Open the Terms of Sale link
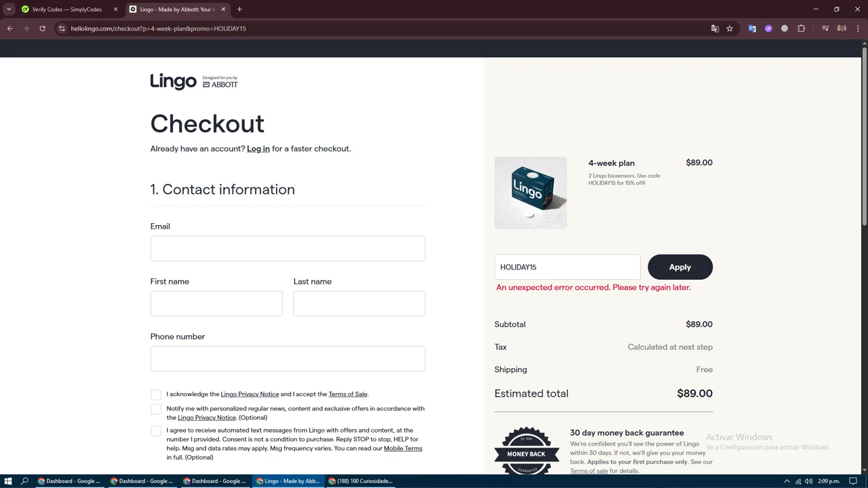 [348, 394]
